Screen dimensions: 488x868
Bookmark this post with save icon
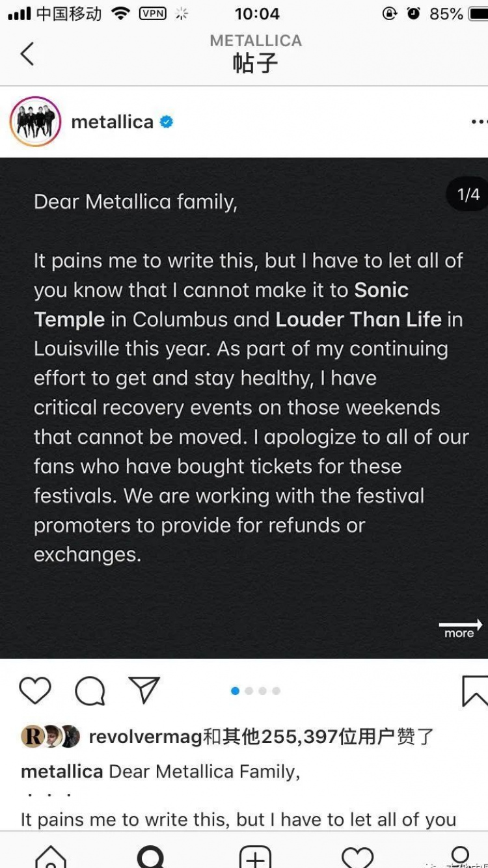(x=475, y=690)
